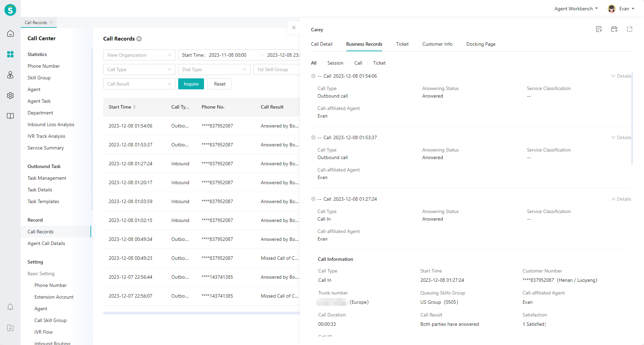
Task: Click the Reset button
Action: click(x=220, y=84)
